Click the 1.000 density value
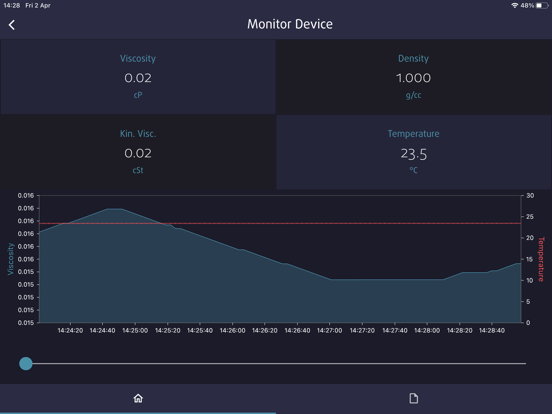Screen dimensions: 552x414 (x=413, y=78)
